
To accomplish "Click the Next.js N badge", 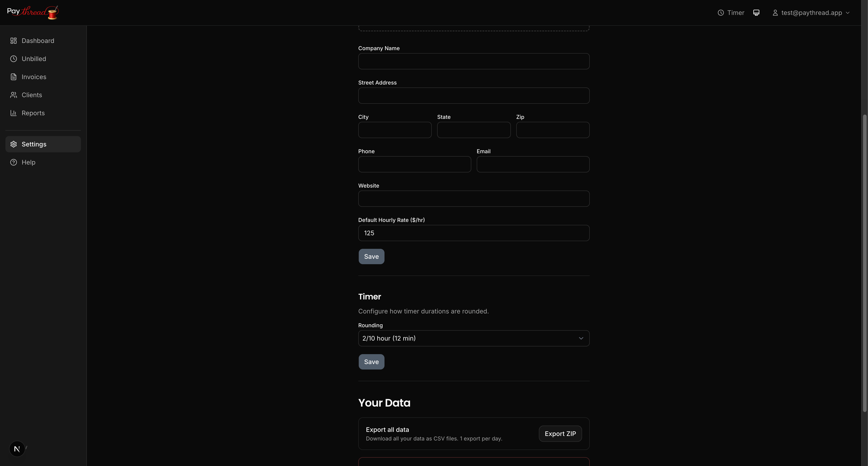I will [17, 448].
